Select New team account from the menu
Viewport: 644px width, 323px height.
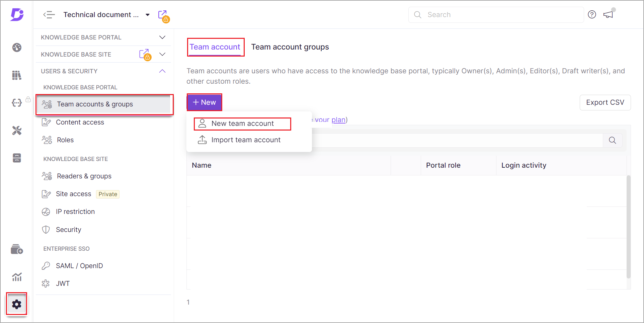tap(242, 124)
